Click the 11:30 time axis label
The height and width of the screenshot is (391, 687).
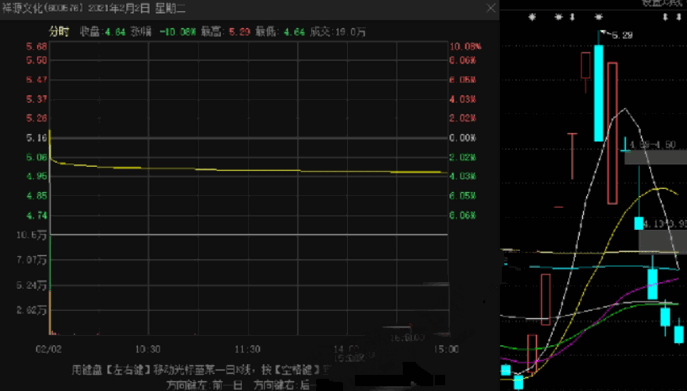coord(247,349)
